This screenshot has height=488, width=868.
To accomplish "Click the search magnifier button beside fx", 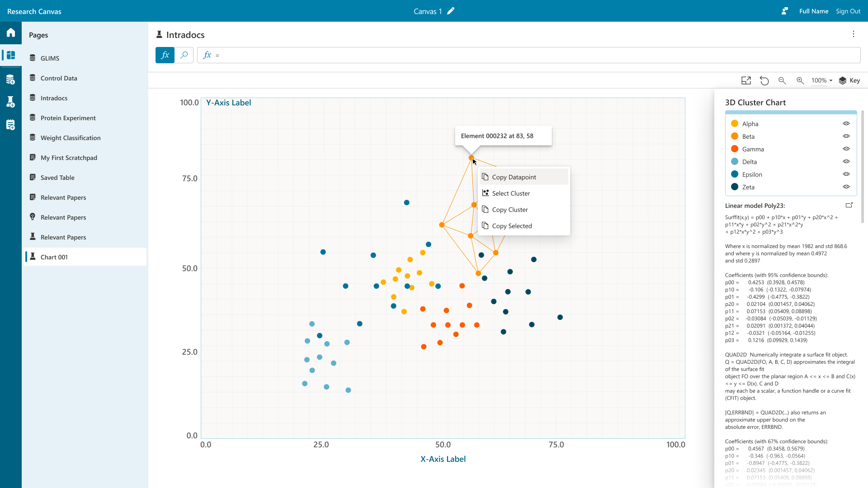I will [184, 55].
